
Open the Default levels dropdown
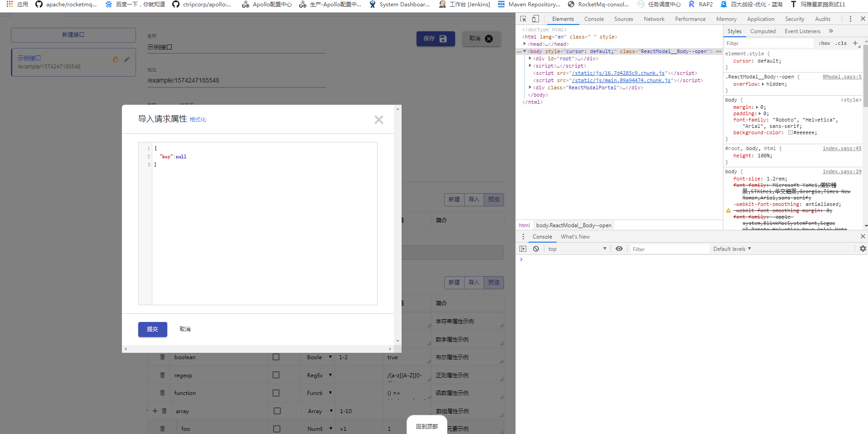(731, 249)
